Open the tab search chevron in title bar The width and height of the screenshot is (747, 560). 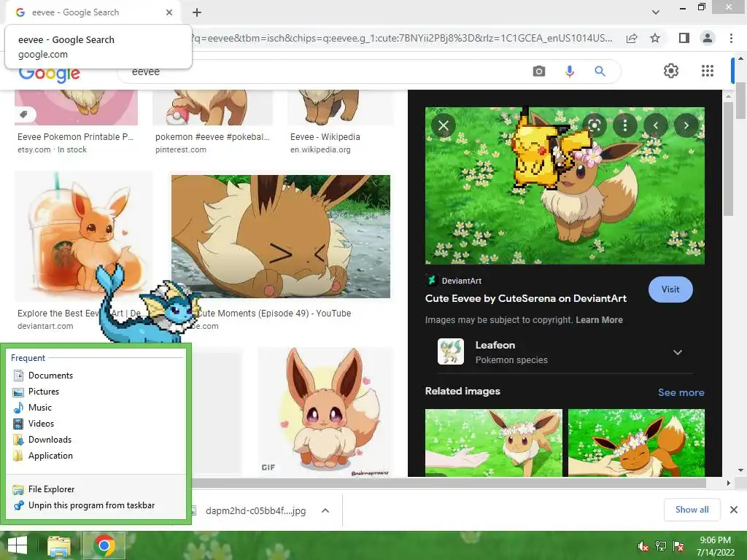point(656,12)
